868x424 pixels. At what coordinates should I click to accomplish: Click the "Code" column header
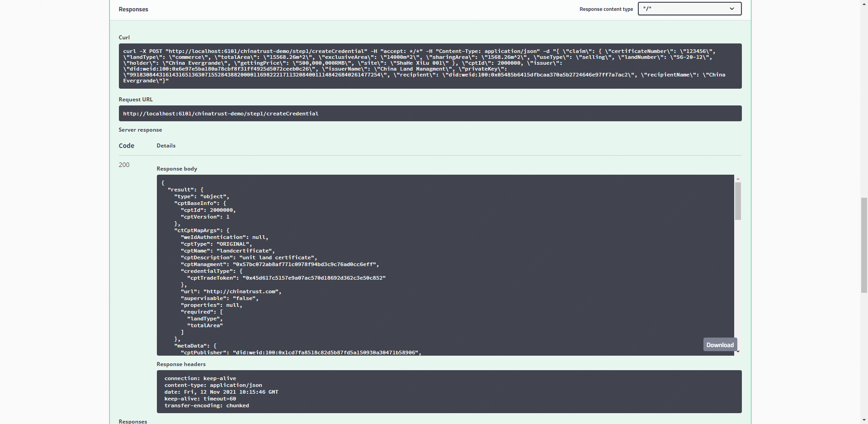pyautogui.click(x=127, y=146)
